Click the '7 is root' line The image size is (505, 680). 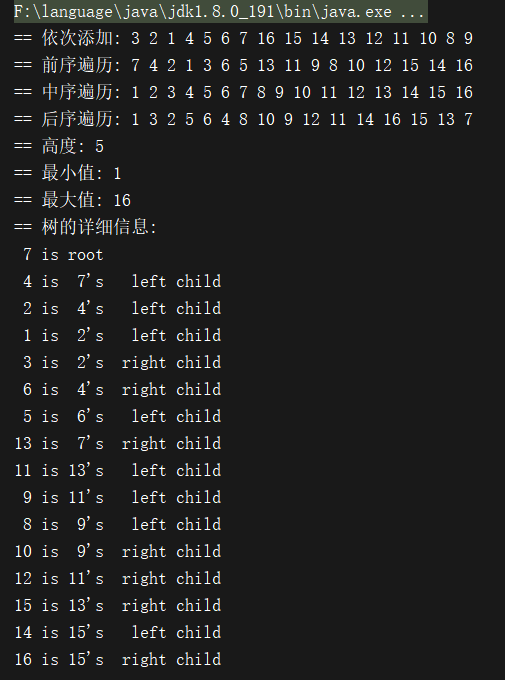63,255
